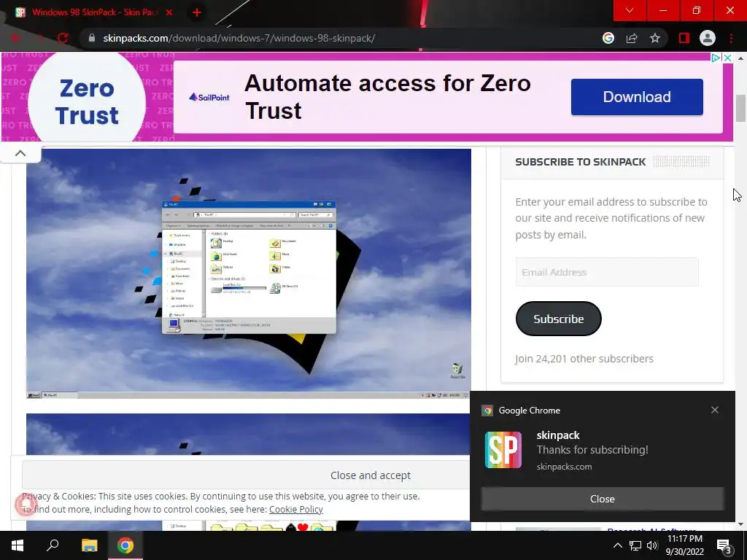Click the network tray icon
Image resolution: width=747 pixels, height=560 pixels.
pos(635,545)
